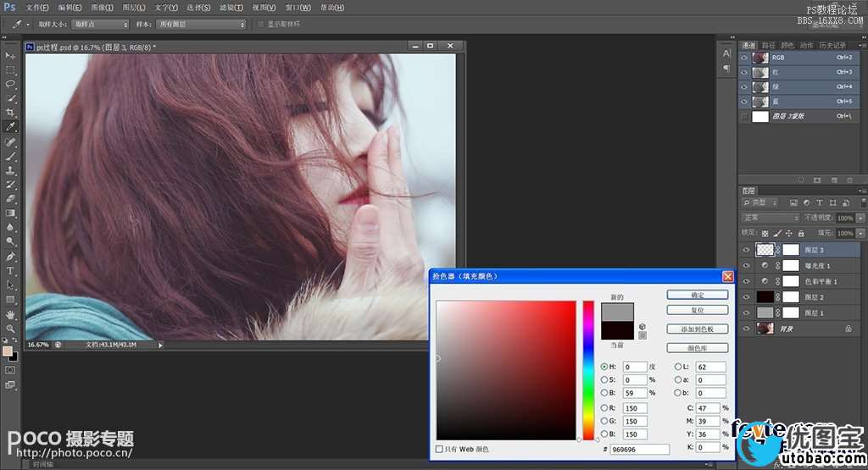This screenshot has height=470, width=868.
Task: Click lock position icon in Layers panel
Action: (x=789, y=234)
